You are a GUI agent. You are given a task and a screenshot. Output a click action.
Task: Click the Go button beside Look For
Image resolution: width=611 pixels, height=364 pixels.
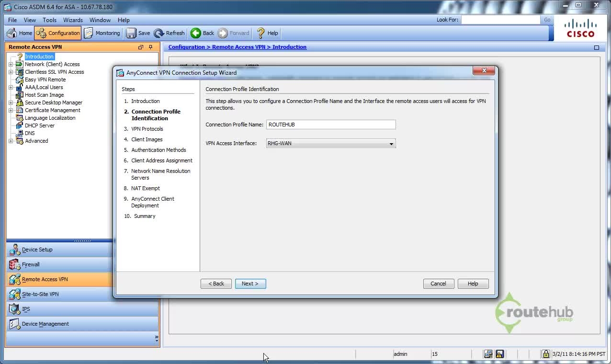(x=547, y=20)
